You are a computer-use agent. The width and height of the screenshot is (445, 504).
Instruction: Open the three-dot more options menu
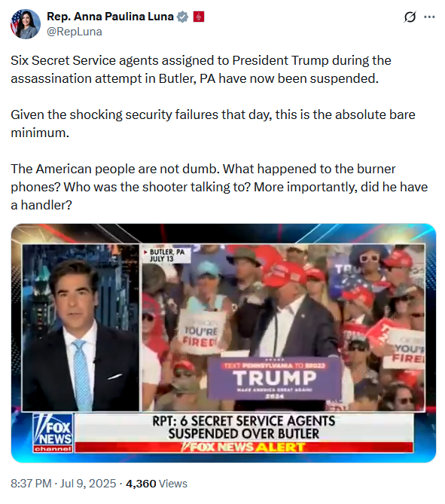point(429,17)
